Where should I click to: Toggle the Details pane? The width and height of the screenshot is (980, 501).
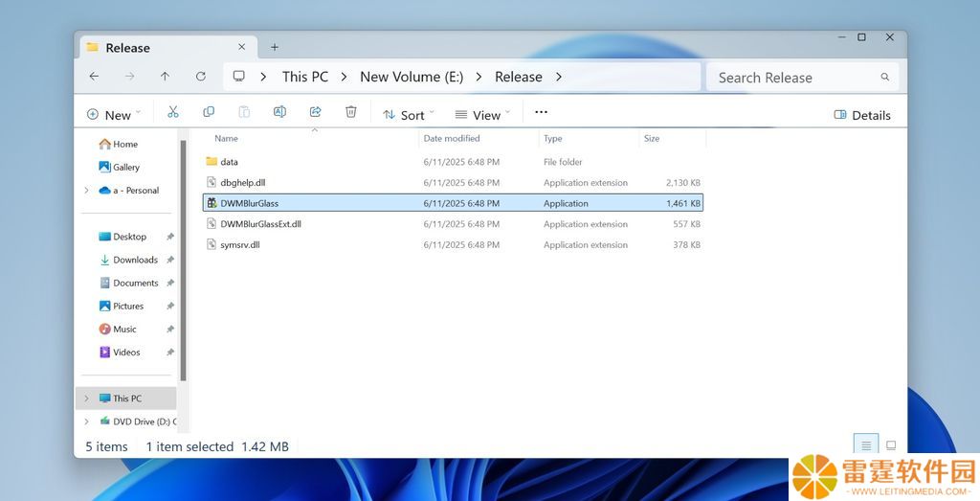[862, 115]
